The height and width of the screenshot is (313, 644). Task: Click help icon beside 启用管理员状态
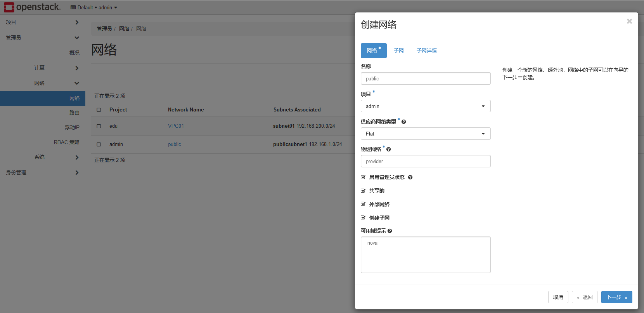tap(410, 177)
